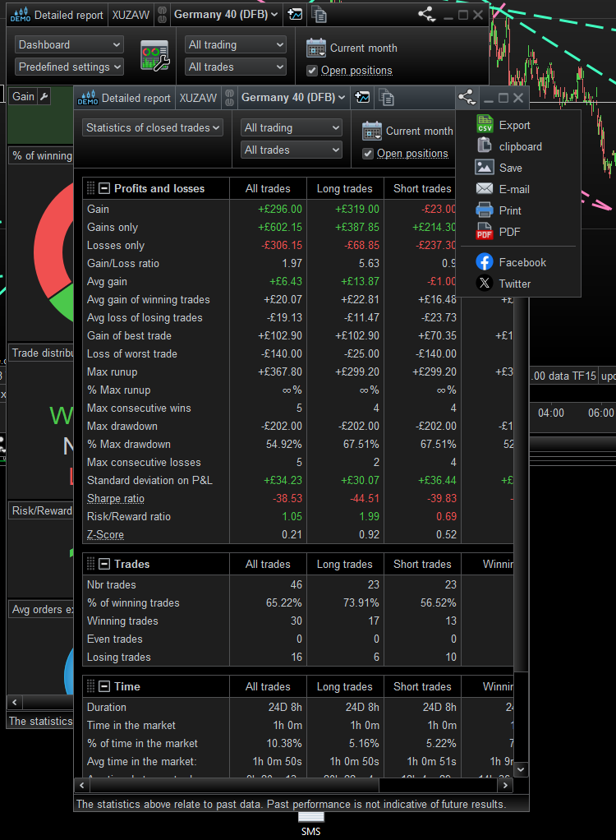The width and height of the screenshot is (616, 840).
Task: Open Predefined settings dropdown
Action: click(x=69, y=67)
